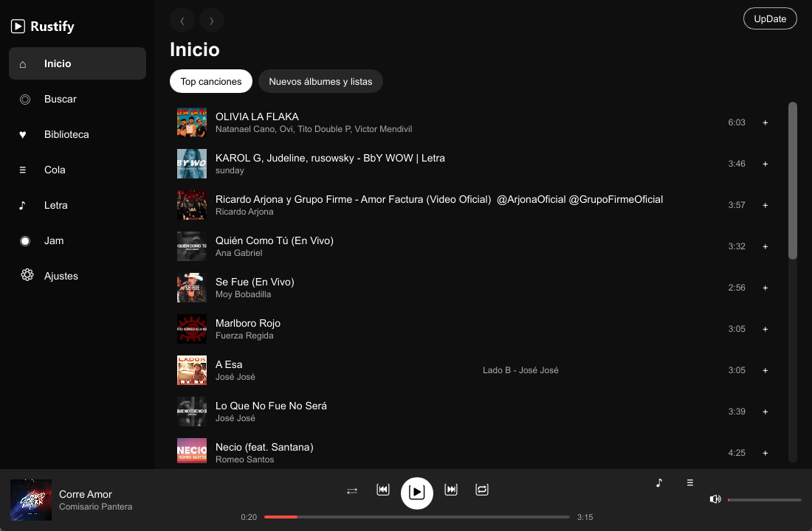This screenshot has height=531, width=812.
Task: Add Se Fue (En Vivo) with plus
Action: pos(765,288)
